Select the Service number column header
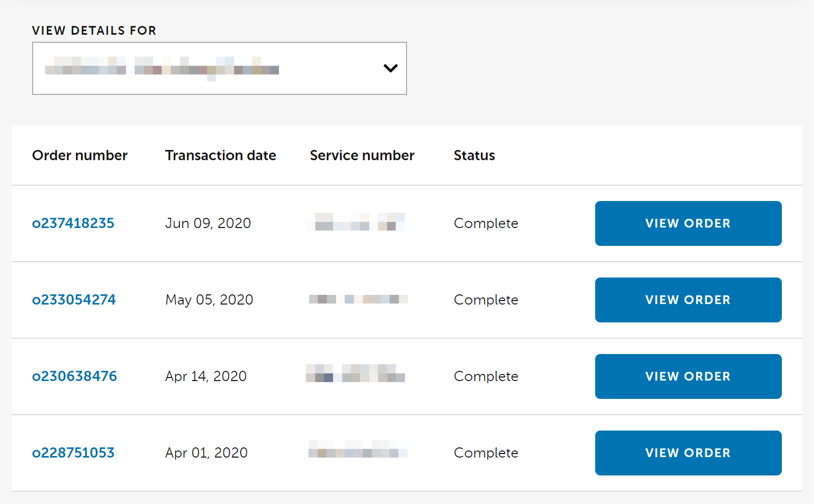The height and width of the screenshot is (504, 814). coord(362,155)
